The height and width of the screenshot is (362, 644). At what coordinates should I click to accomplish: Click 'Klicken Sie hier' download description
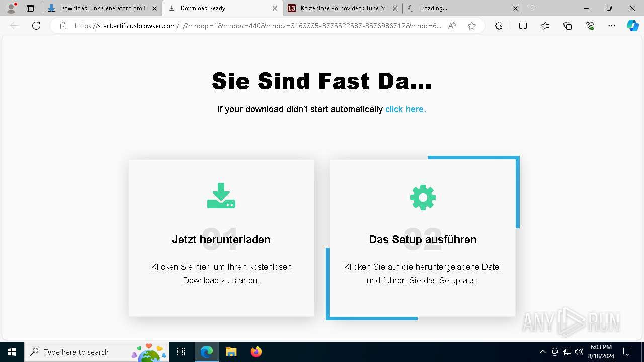[x=221, y=274]
